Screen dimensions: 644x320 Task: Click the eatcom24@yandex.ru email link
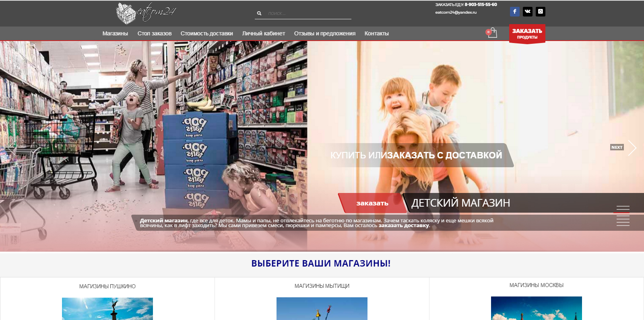(456, 12)
